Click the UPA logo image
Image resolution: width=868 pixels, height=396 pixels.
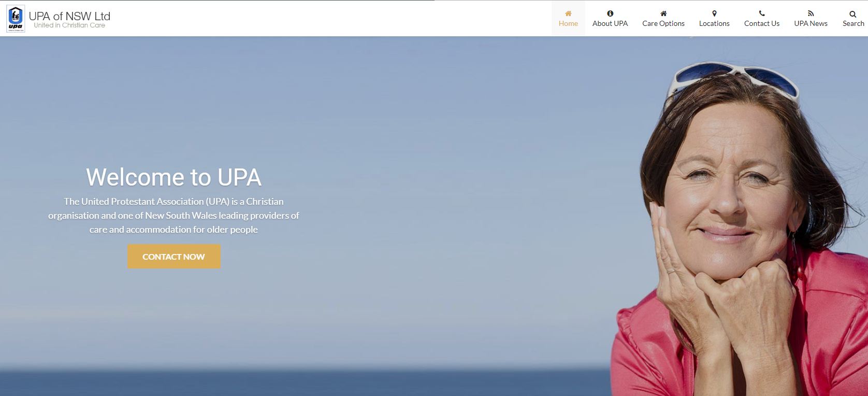pyautogui.click(x=16, y=19)
